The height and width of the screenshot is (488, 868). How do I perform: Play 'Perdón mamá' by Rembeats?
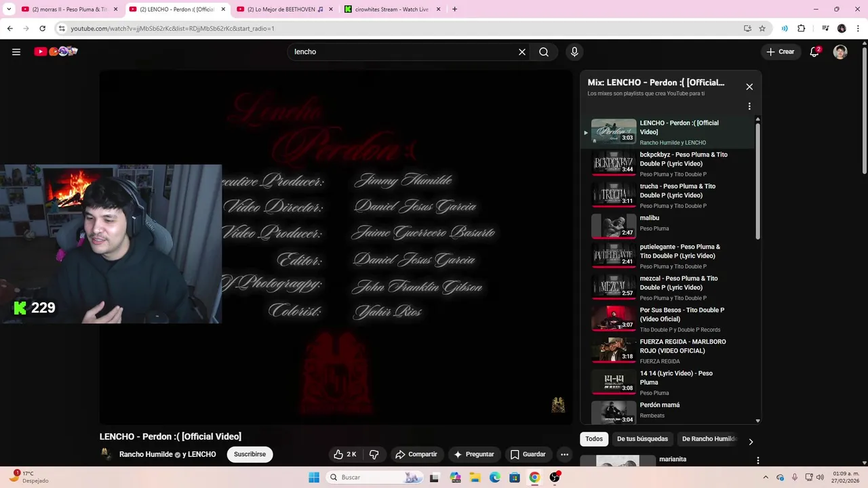pos(669,411)
